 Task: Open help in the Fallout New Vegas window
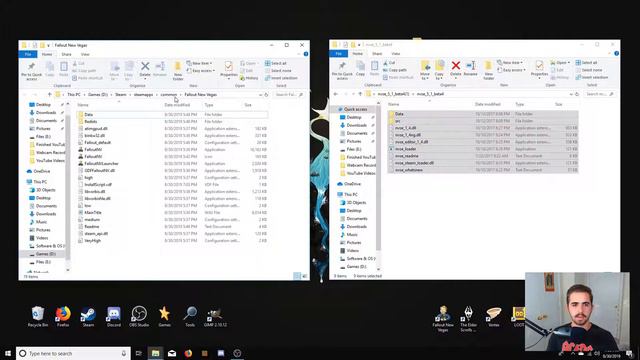point(306,54)
